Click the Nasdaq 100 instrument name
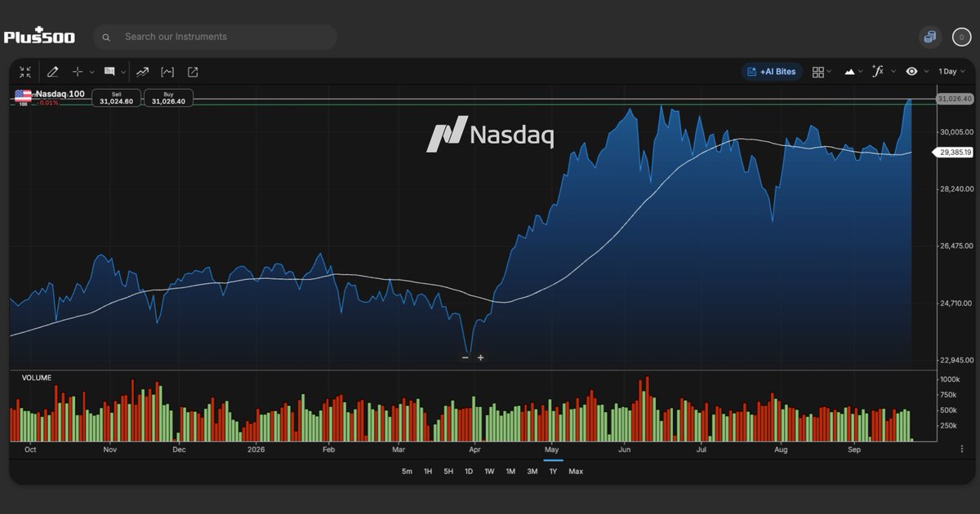This screenshot has height=514, width=980. (x=60, y=94)
